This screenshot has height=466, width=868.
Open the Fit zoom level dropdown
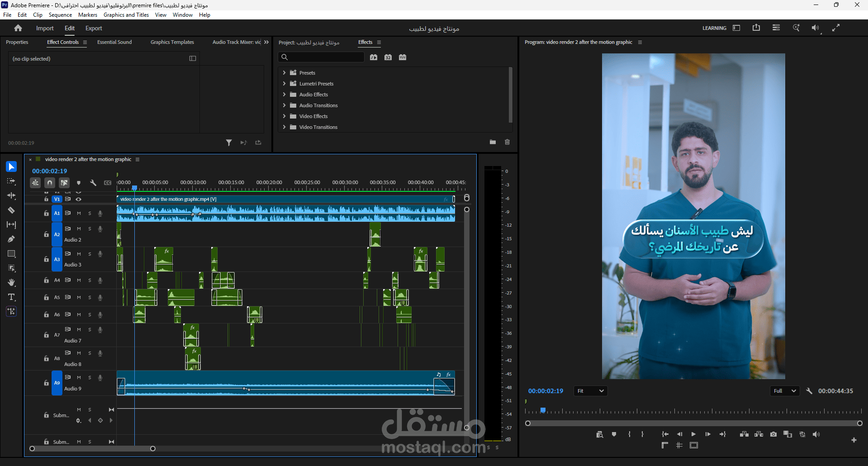pyautogui.click(x=590, y=391)
